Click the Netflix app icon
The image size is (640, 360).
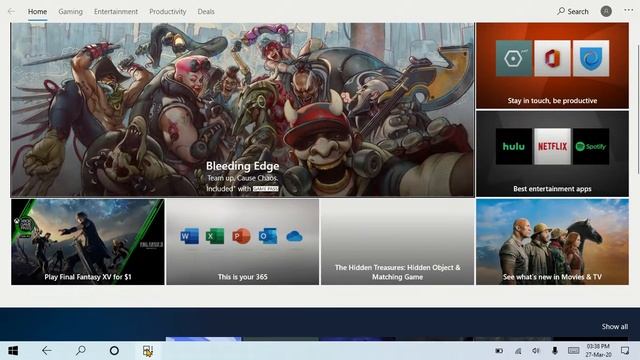pyautogui.click(x=552, y=147)
